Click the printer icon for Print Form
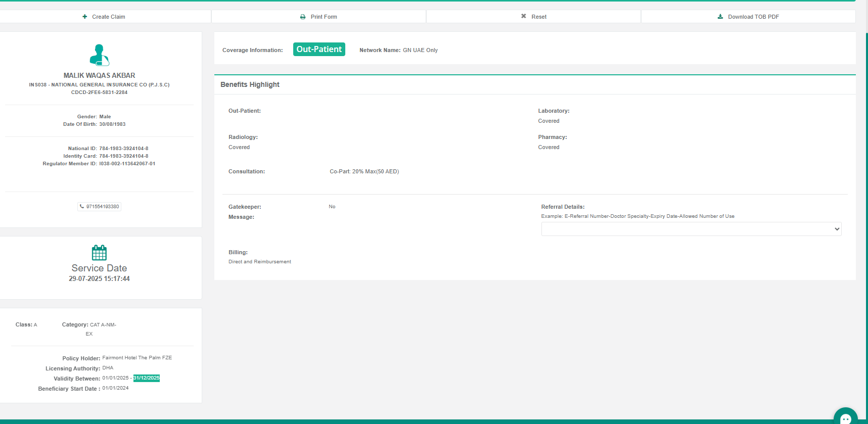The width and height of the screenshot is (868, 424). pyautogui.click(x=303, y=17)
